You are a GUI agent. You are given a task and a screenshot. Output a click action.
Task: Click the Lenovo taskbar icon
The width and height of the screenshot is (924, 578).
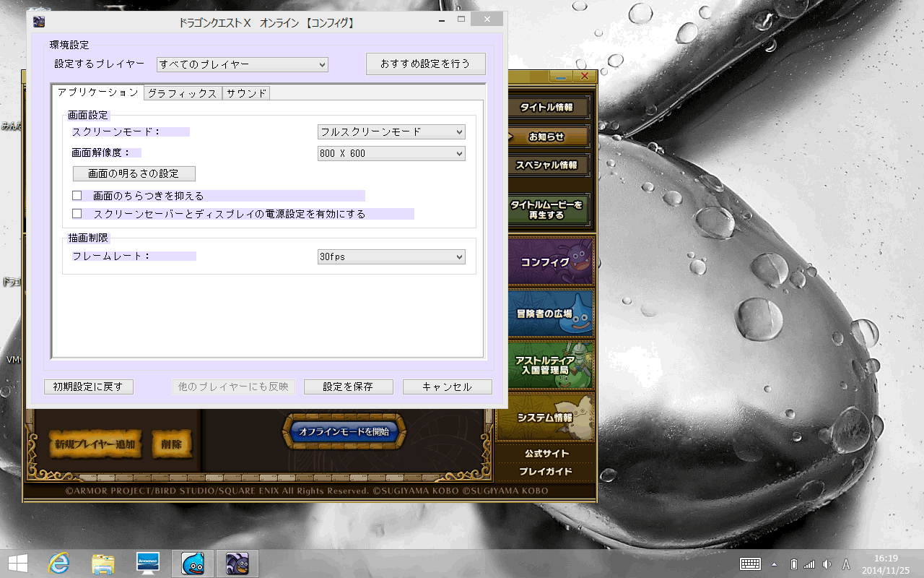click(x=148, y=563)
